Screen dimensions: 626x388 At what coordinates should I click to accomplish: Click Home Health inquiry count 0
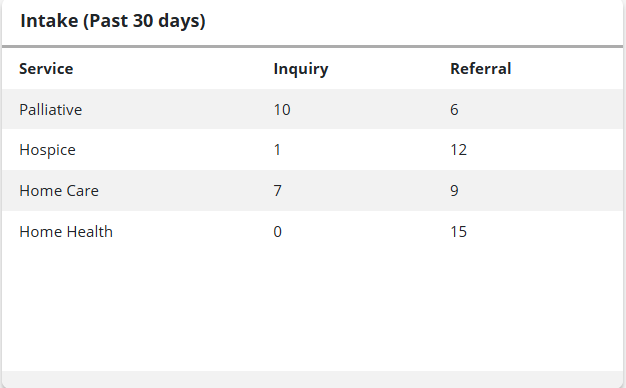point(277,232)
